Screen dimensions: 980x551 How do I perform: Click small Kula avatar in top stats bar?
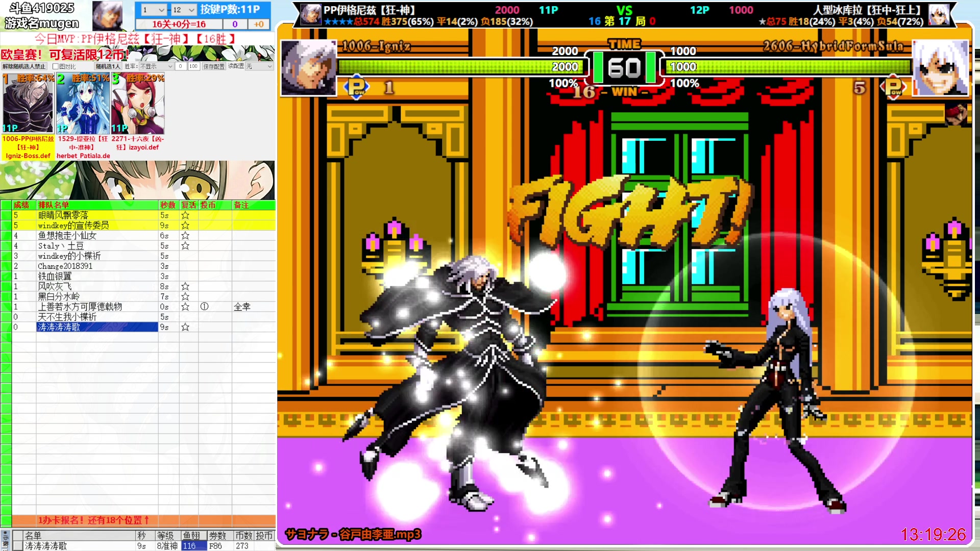pos(939,14)
